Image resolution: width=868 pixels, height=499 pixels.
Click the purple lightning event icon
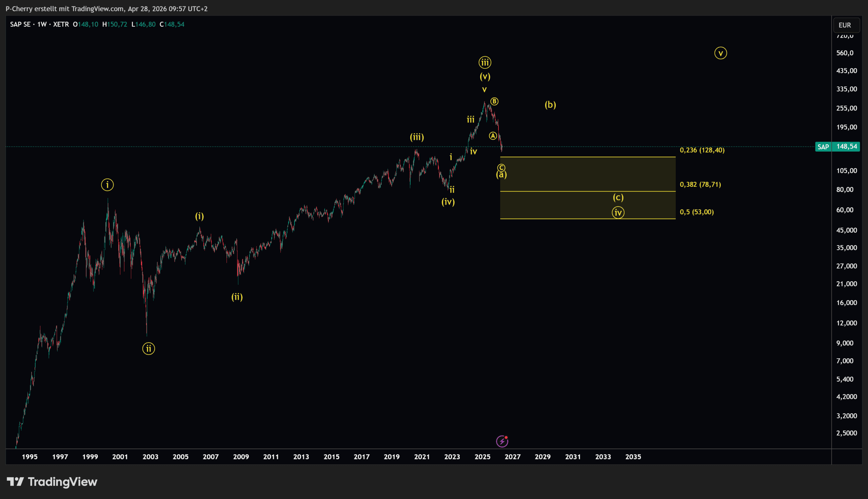[502, 441]
